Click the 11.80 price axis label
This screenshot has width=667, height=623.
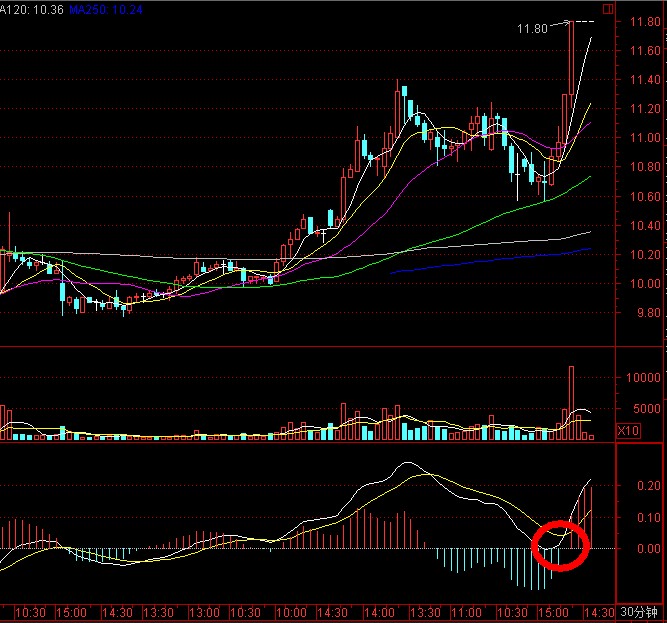point(645,21)
